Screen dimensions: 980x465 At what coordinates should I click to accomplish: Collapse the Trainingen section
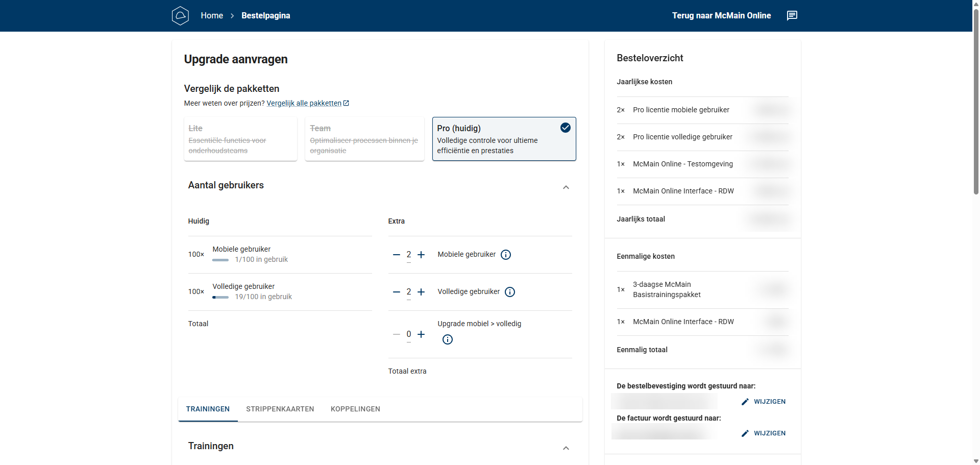point(566,448)
